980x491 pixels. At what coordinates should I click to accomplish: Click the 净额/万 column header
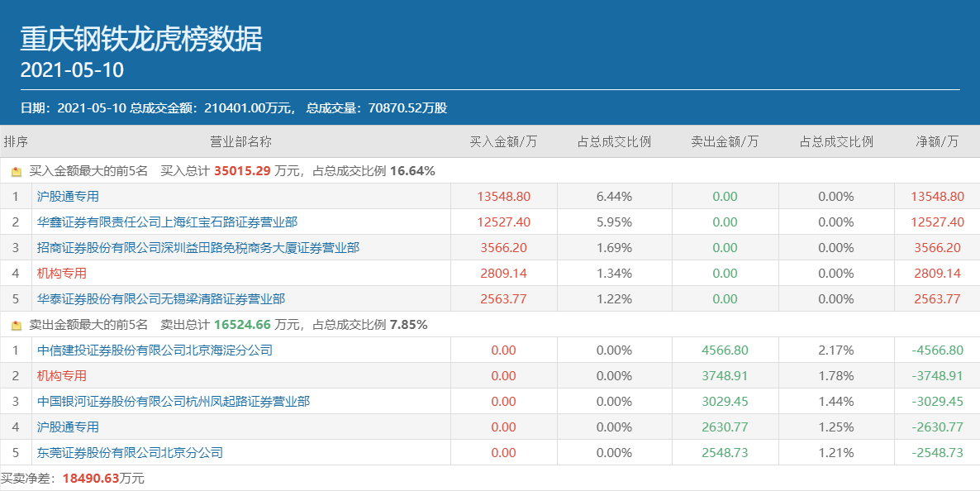pyautogui.click(x=937, y=141)
